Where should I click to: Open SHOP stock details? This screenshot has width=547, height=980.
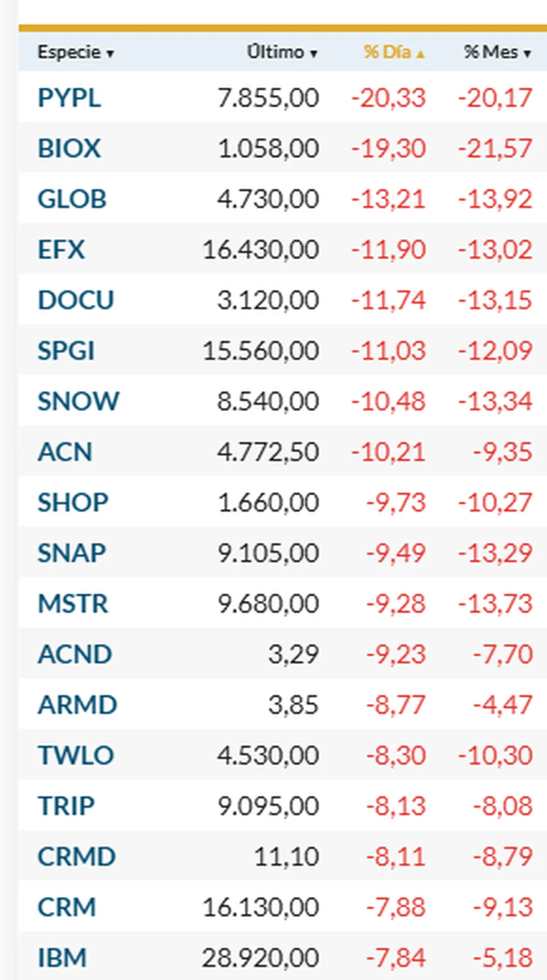pos(73,503)
